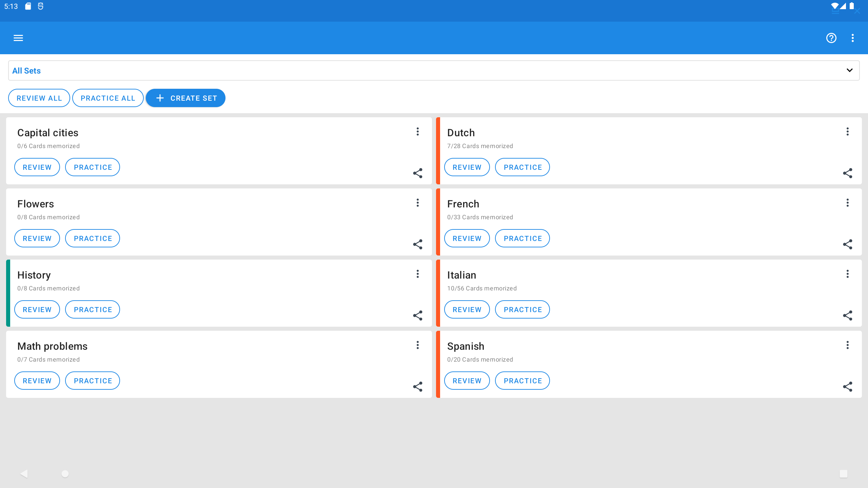Practice the Italian set
The height and width of the screenshot is (488, 868).
(x=522, y=309)
